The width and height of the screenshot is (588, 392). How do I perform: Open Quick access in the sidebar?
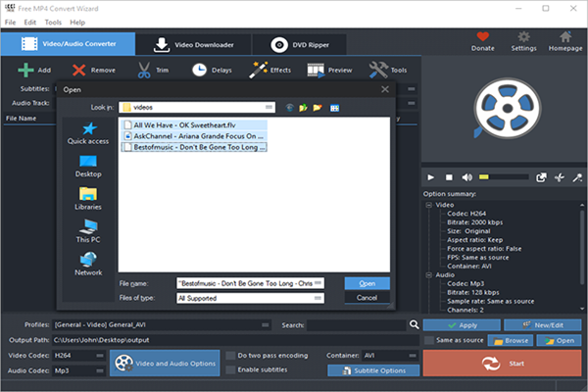click(88, 133)
